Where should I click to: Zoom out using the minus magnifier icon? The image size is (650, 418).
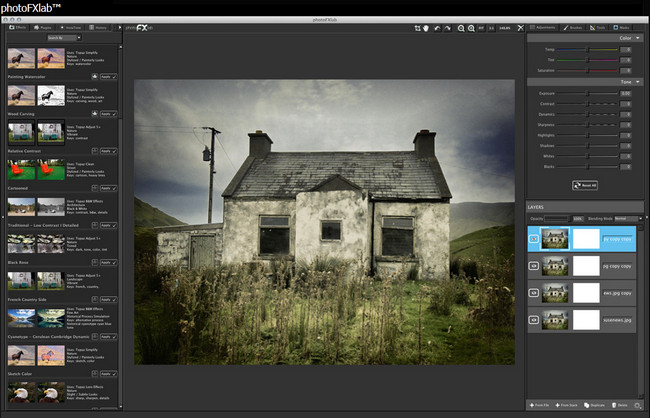[x=461, y=28]
